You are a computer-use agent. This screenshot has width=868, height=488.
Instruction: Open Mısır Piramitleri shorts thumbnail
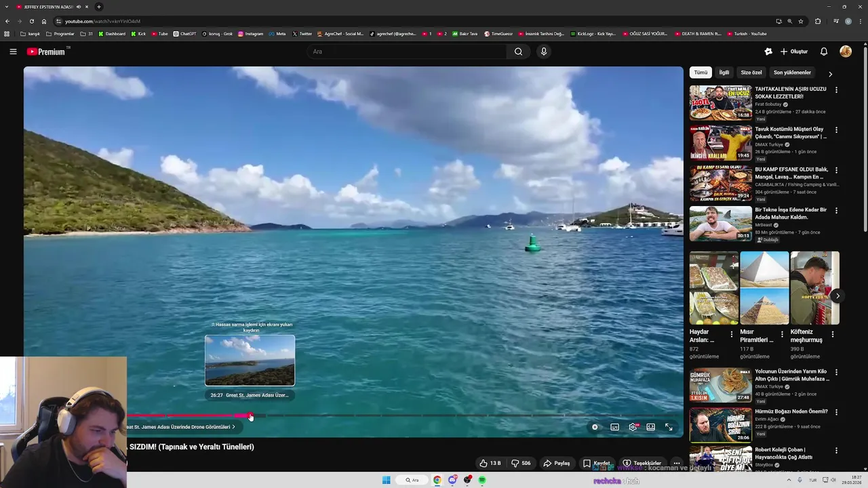coord(764,288)
